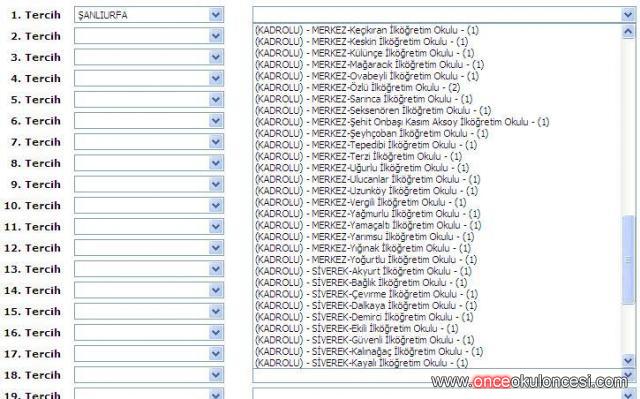Pick MERKEZ-Tepedibi İlköğretim Okulu
The height and width of the screenshot is (399, 640).
coord(366,145)
